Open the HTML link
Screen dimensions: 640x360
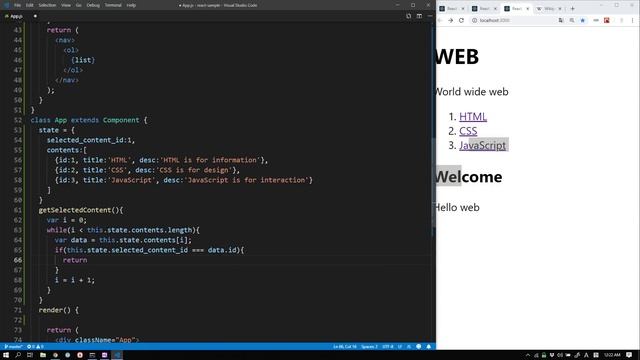[x=473, y=117]
